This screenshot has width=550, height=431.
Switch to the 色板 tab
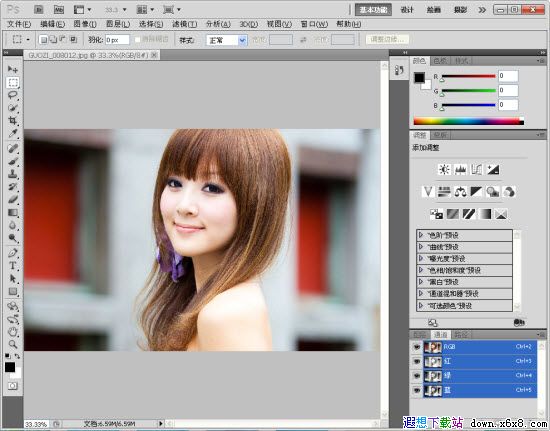[x=440, y=61]
